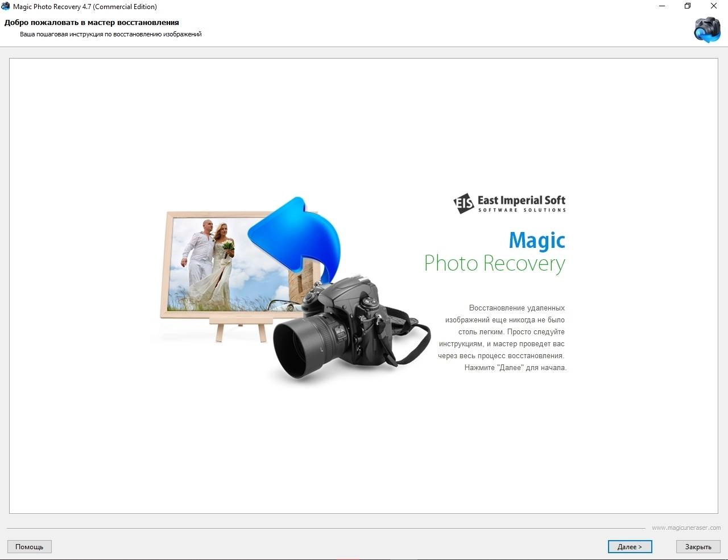
Task: Click the East Imperial Soft logo
Action: tap(510, 203)
